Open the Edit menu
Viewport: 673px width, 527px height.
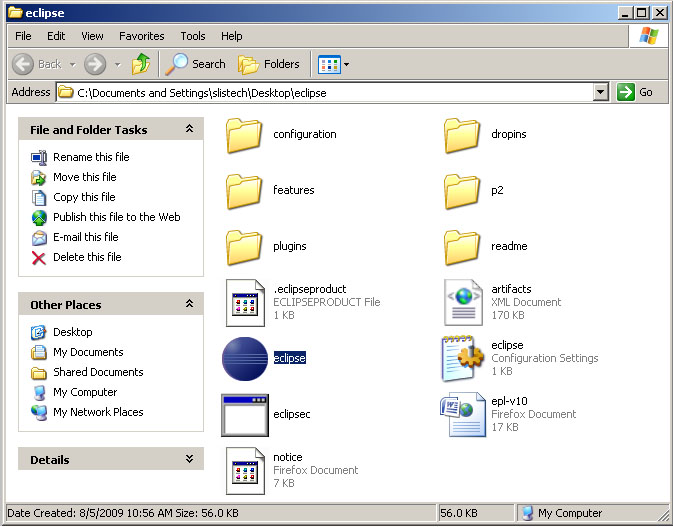(x=56, y=36)
